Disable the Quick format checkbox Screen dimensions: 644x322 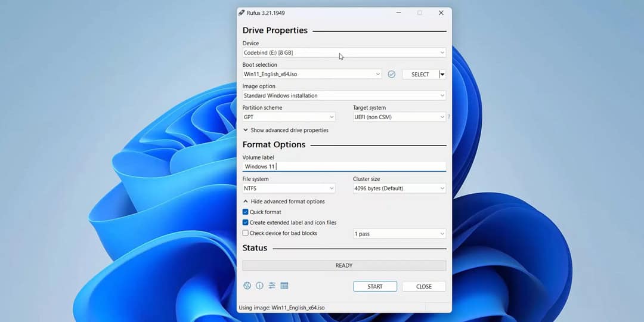tap(246, 212)
